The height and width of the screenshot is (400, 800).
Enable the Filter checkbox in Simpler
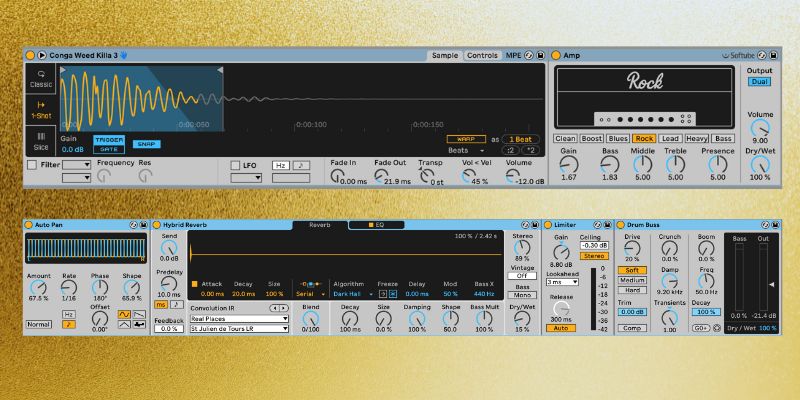(x=32, y=165)
